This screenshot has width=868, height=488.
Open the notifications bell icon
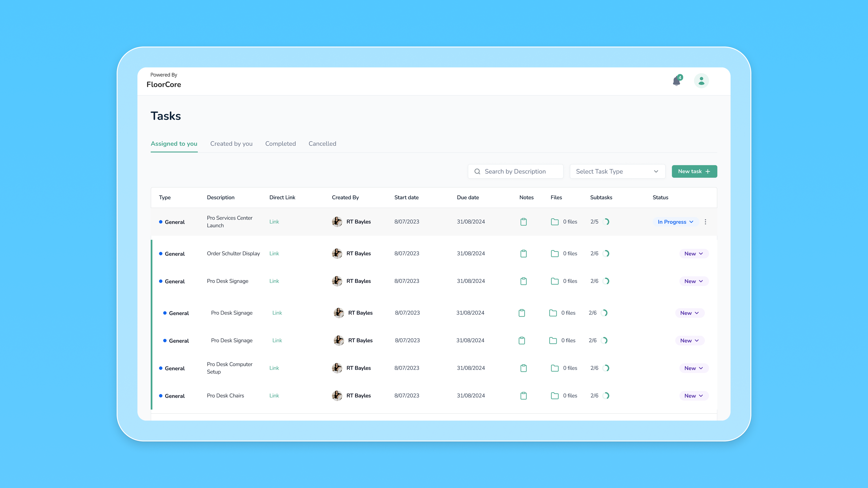pyautogui.click(x=676, y=81)
